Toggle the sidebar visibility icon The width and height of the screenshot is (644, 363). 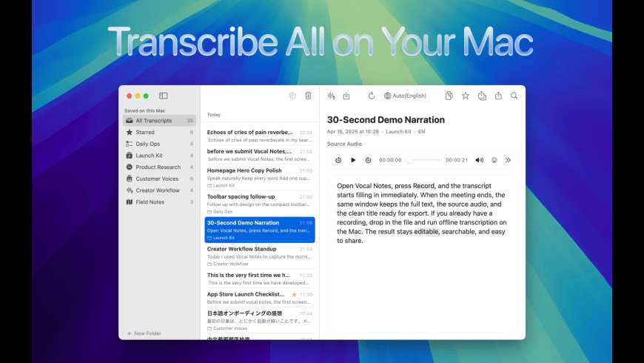point(163,96)
